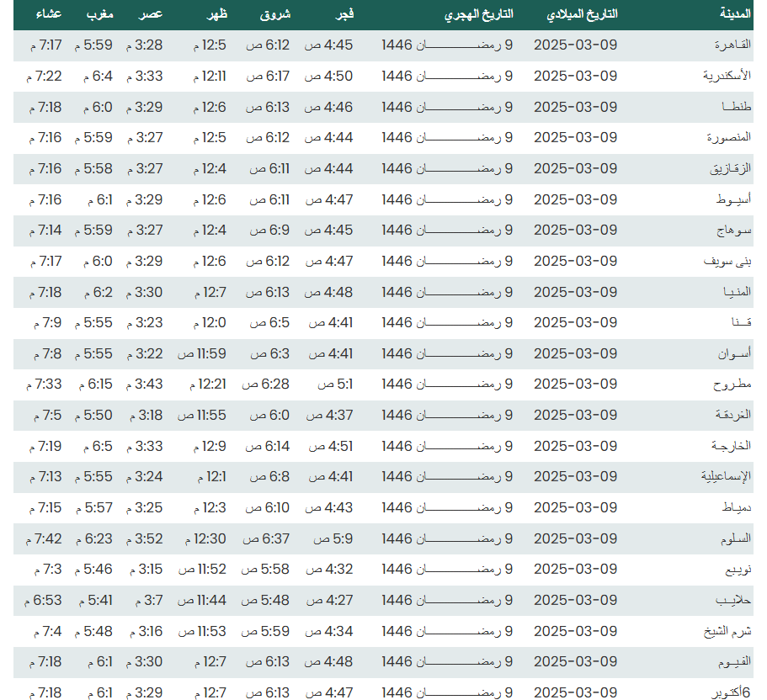This screenshot has width=767, height=700.
Task: Click Fajr time 5:1 ص in مطروح row
Action: click(335, 384)
